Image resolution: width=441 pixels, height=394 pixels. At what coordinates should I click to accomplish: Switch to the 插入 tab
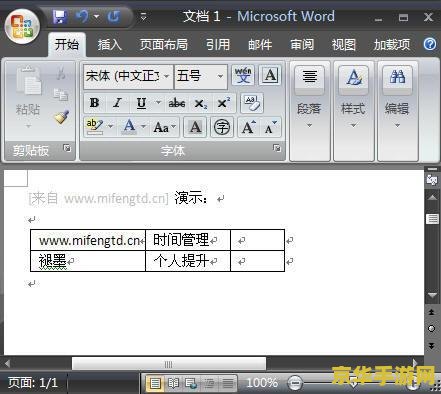(110, 45)
